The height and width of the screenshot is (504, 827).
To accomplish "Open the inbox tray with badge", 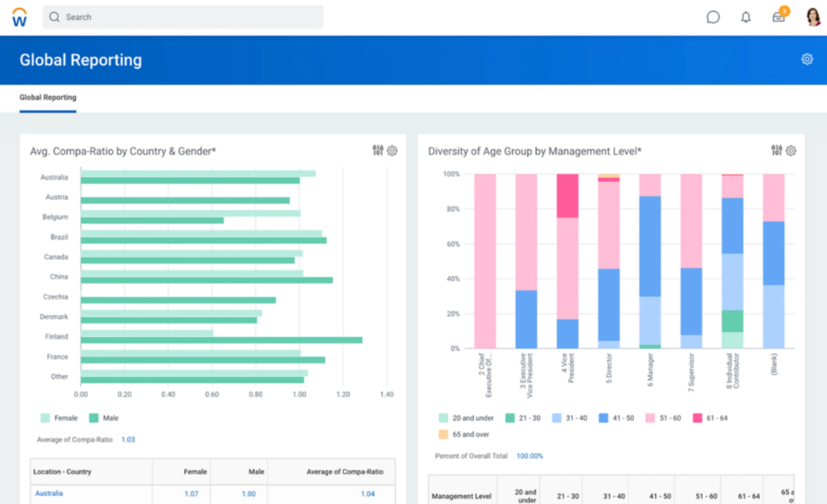I will click(779, 17).
